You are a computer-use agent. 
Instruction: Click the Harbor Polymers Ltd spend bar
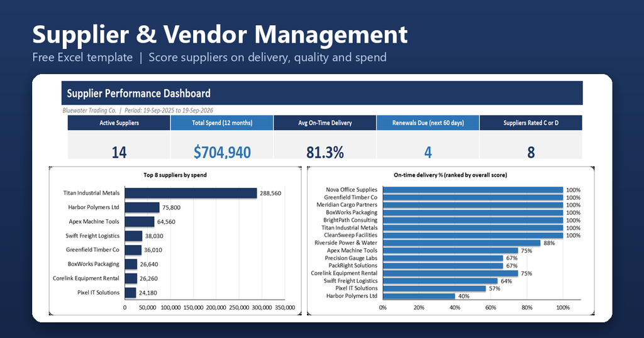142,207
